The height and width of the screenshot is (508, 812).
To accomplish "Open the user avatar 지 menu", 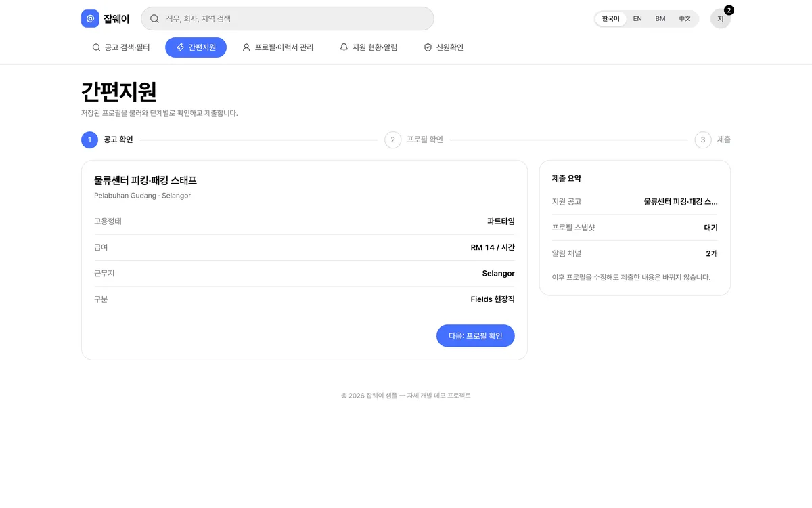I will [721, 19].
